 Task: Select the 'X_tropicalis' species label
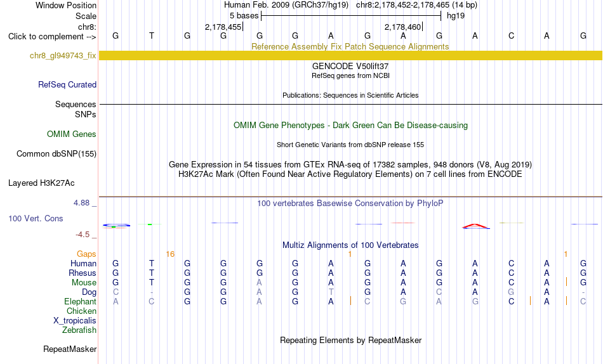[75, 321]
